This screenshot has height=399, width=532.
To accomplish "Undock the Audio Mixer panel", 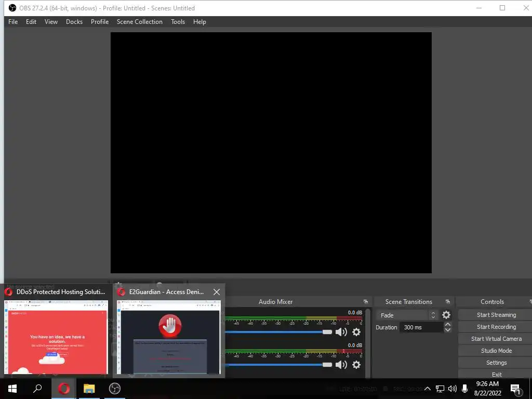I will pos(365,302).
